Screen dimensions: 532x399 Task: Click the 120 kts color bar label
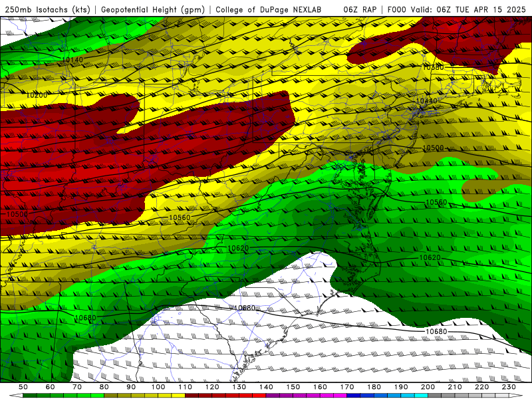[x=212, y=387]
